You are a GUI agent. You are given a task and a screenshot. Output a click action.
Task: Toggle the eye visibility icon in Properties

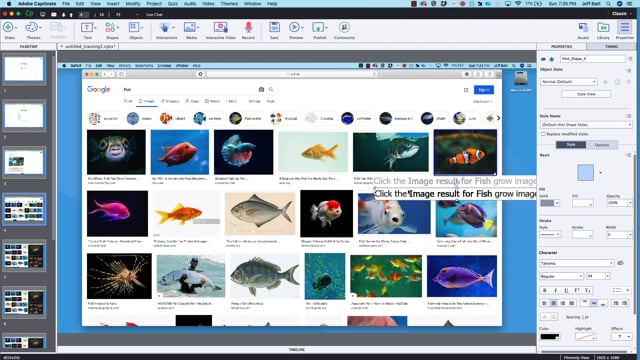click(x=543, y=59)
